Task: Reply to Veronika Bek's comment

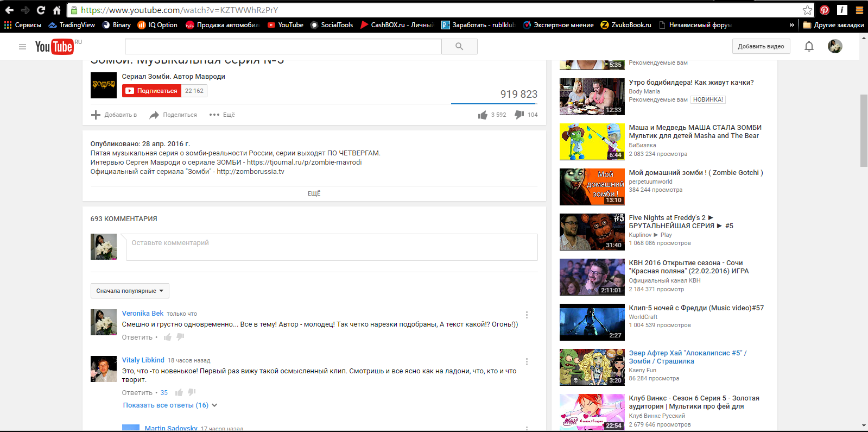Action: pyautogui.click(x=137, y=337)
